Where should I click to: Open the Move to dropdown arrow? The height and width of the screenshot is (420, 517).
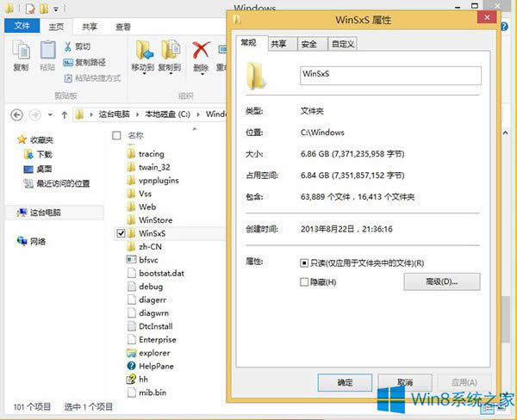(144, 74)
